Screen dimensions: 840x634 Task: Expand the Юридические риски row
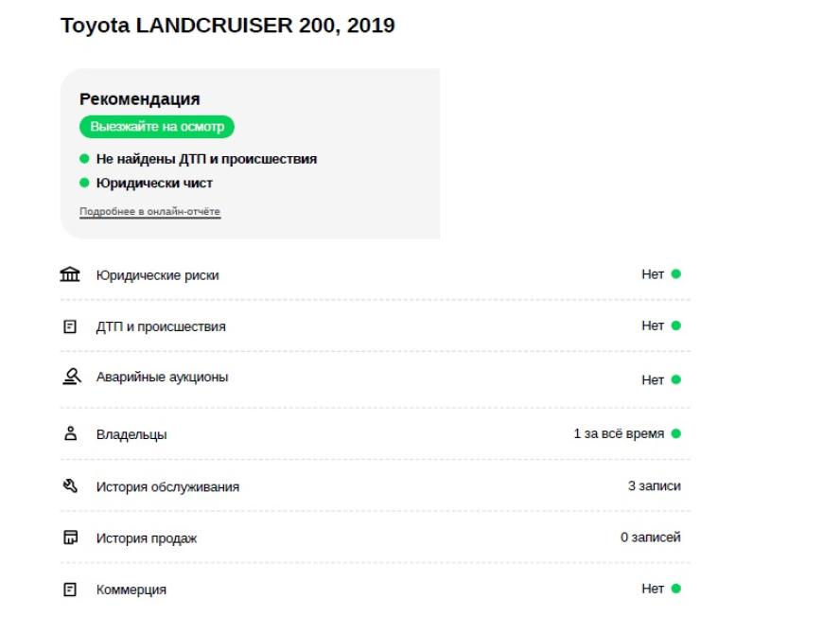pyautogui.click(x=375, y=274)
